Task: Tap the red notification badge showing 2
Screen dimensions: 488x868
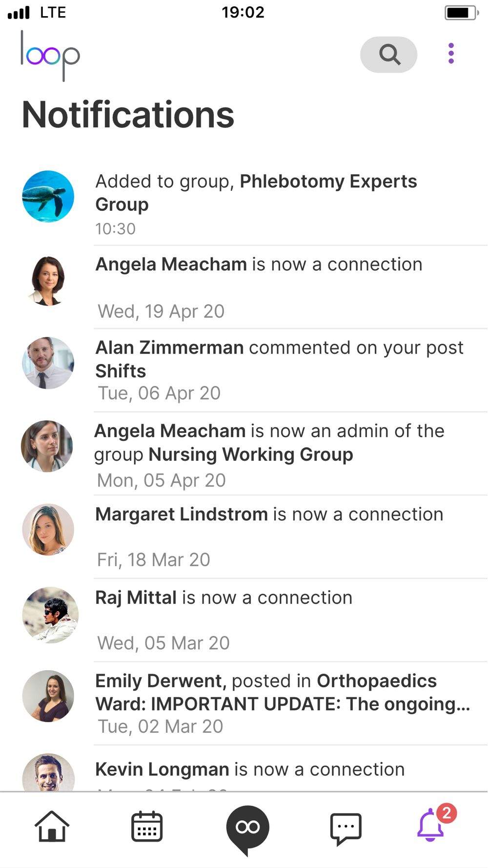Action: click(x=447, y=813)
